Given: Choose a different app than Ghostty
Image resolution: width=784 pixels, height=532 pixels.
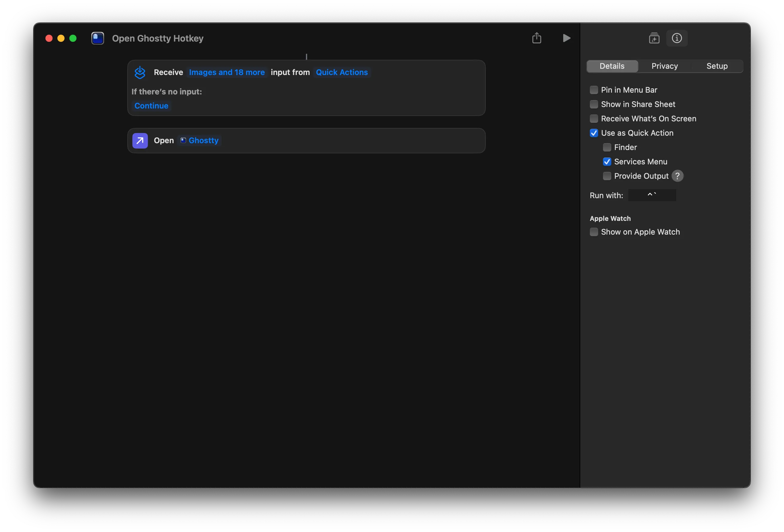Looking at the screenshot, I should click(200, 140).
